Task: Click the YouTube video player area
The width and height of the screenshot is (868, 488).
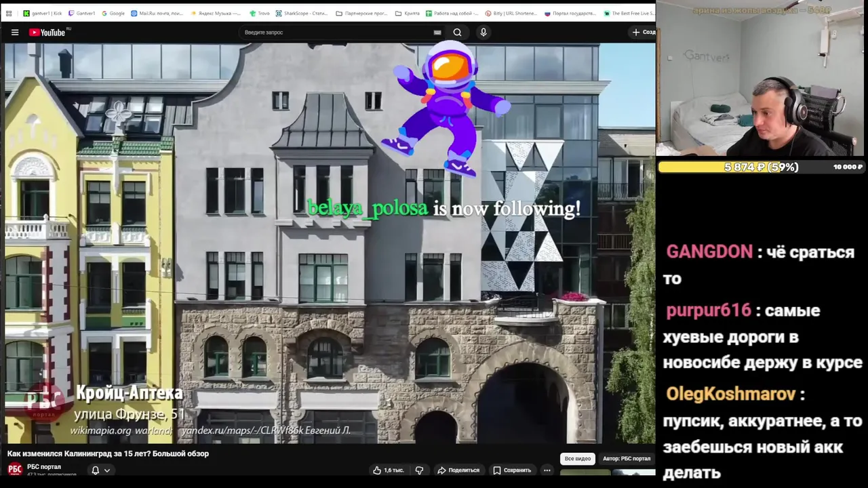Action: [330, 243]
